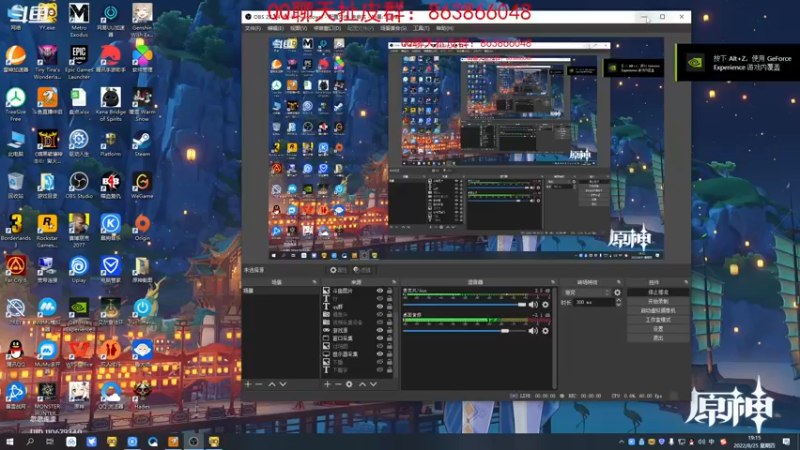Move selected source down with arrow icon
Image resolution: width=800 pixels, height=450 pixels.
tap(373, 384)
